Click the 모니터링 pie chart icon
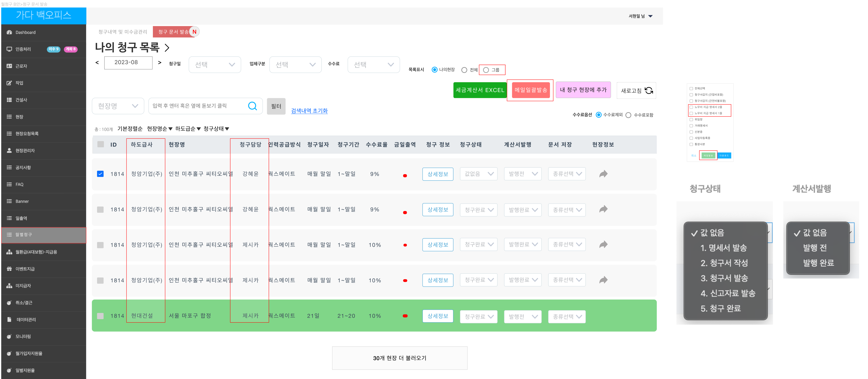This screenshot has height=379, width=868. click(x=9, y=336)
